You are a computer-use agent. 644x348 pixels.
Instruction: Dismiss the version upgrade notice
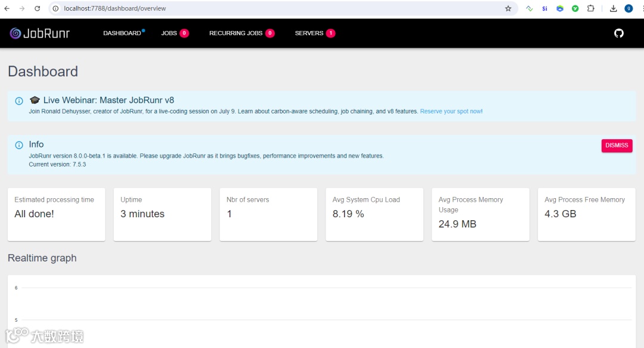[617, 145]
